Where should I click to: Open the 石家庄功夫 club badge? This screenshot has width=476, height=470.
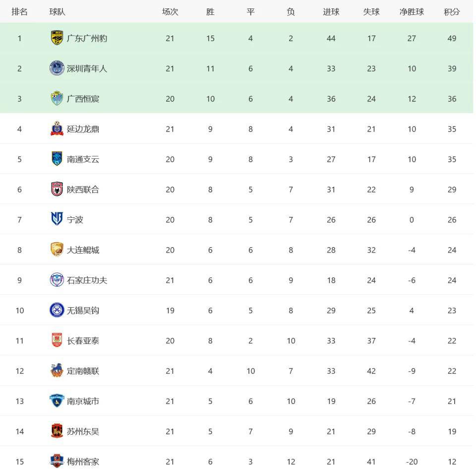pos(57,280)
